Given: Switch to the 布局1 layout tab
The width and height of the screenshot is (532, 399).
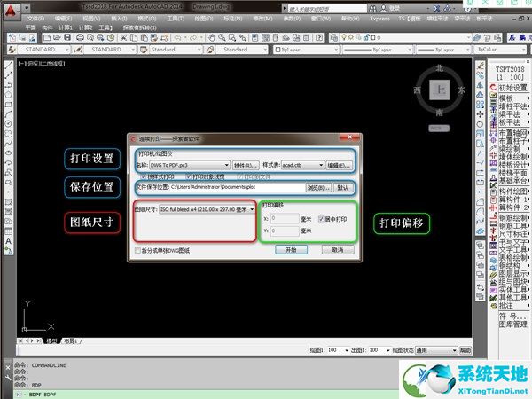Looking at the screenshot, I should point(71,340).
